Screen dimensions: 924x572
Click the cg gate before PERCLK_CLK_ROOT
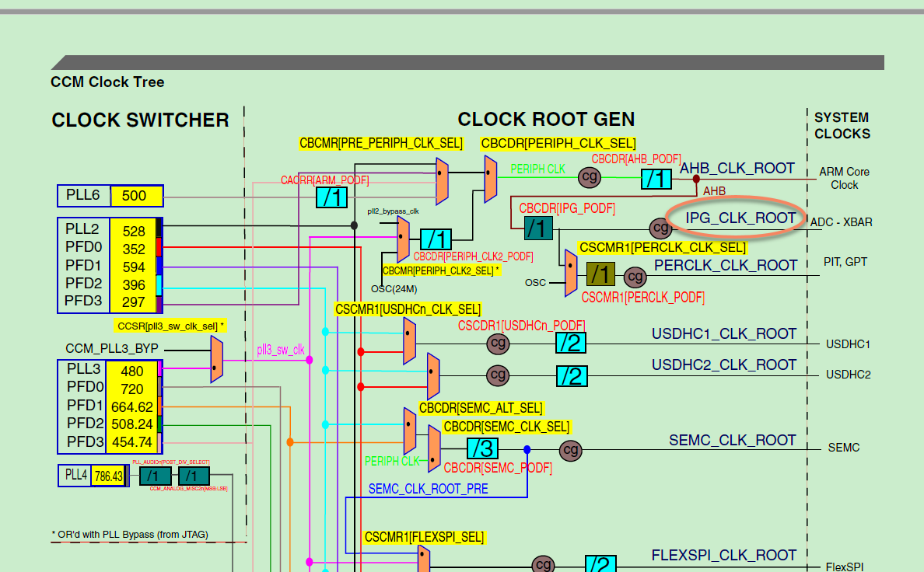tap(635, 276)
